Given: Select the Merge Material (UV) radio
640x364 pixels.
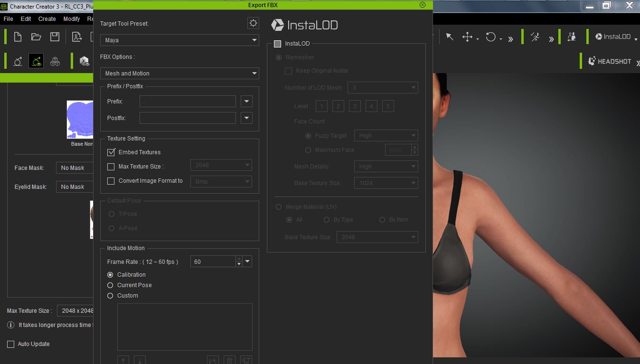Looking at the screenshot, I should pyautogui.click(x=279, y=207).
